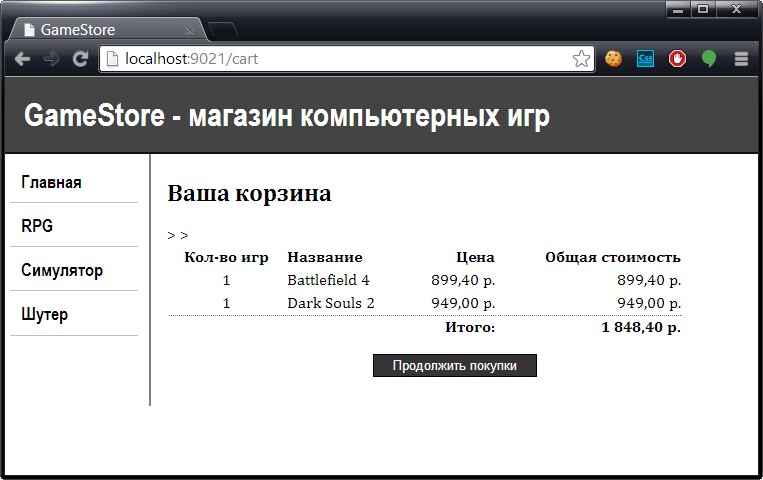Open a new tab button
Image resolution: width=763 pixels, height=480 pixels.
(223, 29)
